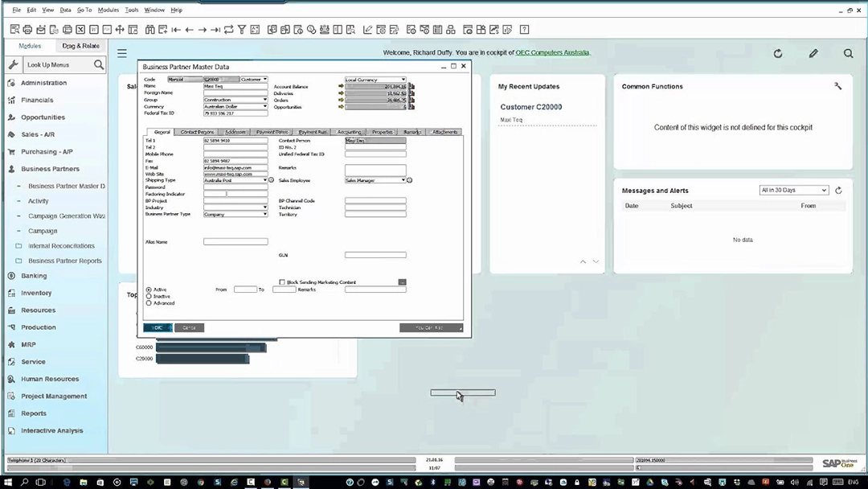
Task: Check Block Sending Marketing Content
Action: click(x=282, y=282)
